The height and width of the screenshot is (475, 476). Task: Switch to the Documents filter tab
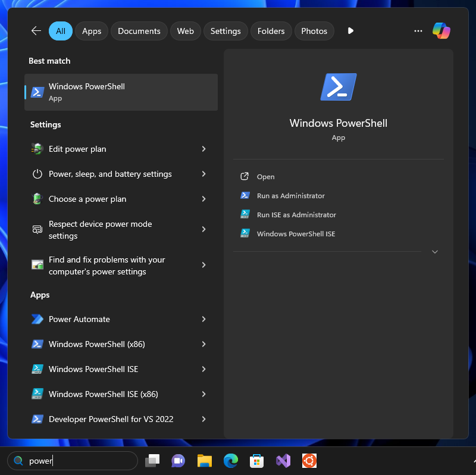click(x=139, y=30)
